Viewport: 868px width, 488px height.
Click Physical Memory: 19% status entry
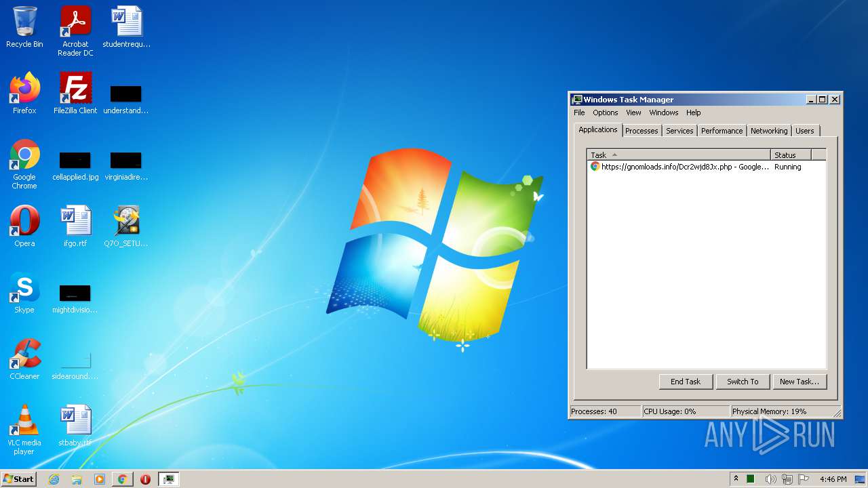782,411
